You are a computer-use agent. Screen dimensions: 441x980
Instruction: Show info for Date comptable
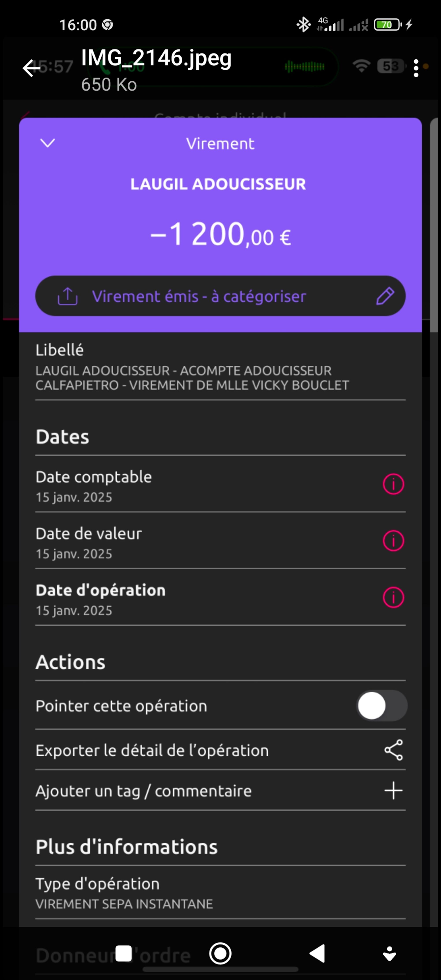(x=393, y=484)
